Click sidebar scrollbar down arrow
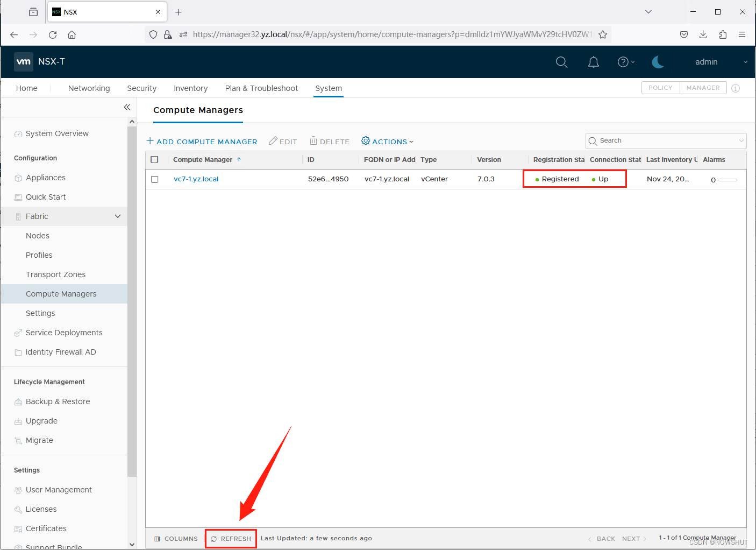756x550 pixels. (132, 545)
